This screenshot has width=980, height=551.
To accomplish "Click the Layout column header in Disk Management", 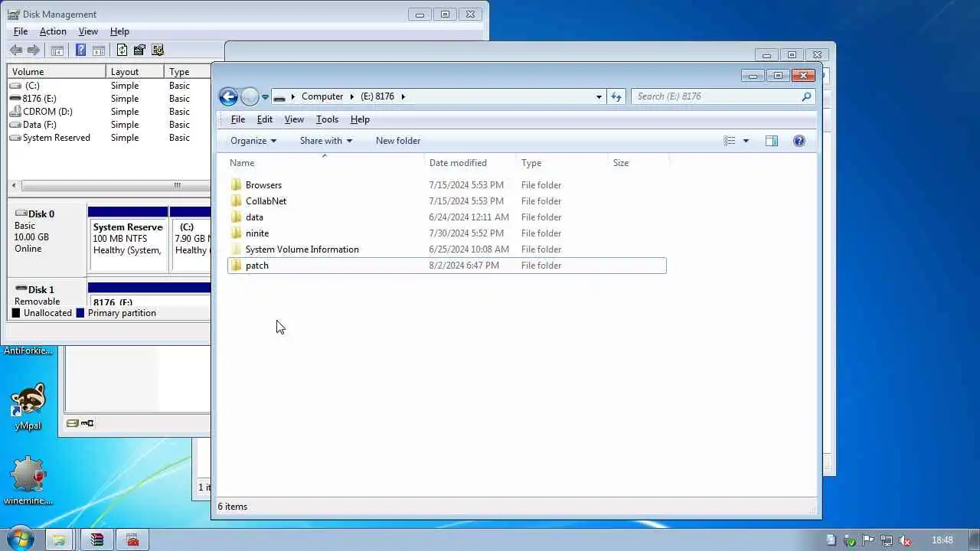I will click(135, 72).
